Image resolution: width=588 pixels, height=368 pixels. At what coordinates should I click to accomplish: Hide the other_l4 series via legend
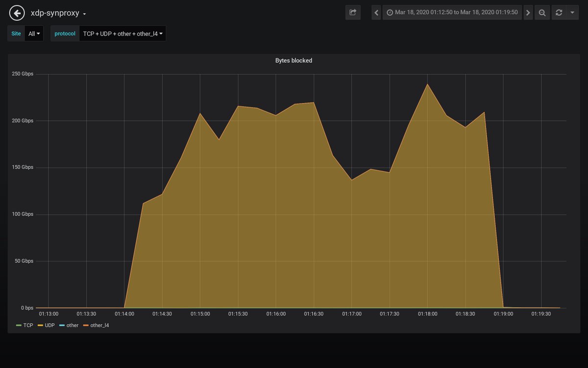(x=99, y=325)
